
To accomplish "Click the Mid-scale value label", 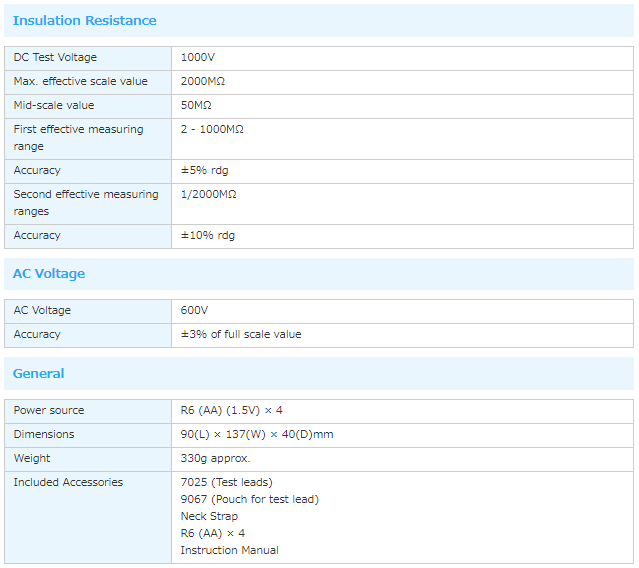I will pyautogui.click(x=54, y=106).
